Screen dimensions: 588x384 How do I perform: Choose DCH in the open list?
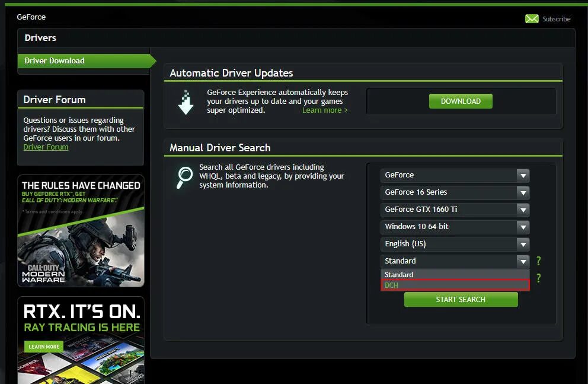[455, 285]
